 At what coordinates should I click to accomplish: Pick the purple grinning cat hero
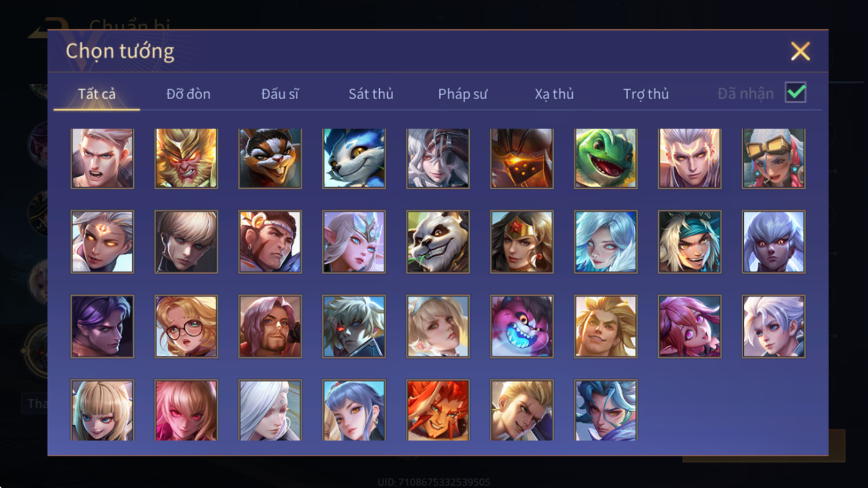click(522, 326)
